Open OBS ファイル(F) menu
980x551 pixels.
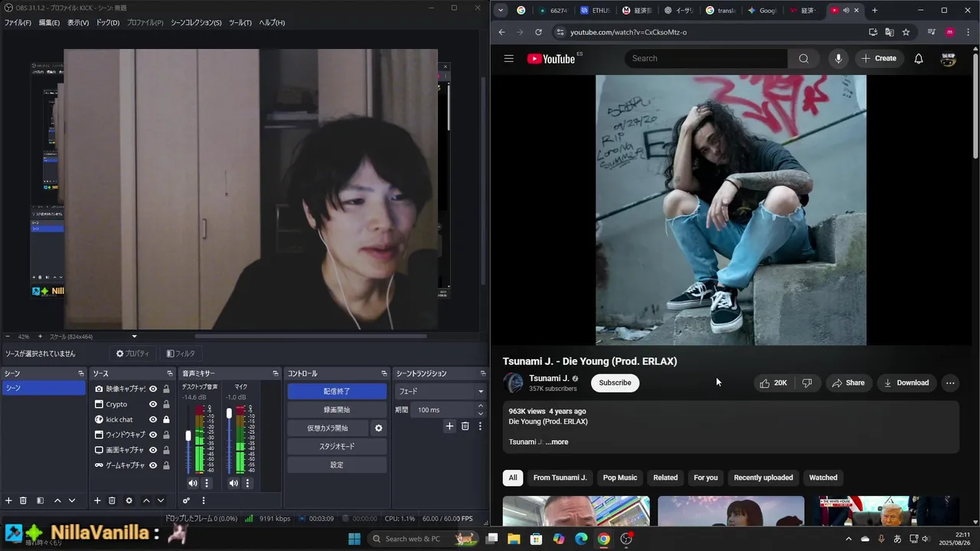pyautogui.click(x=18, y=23)
